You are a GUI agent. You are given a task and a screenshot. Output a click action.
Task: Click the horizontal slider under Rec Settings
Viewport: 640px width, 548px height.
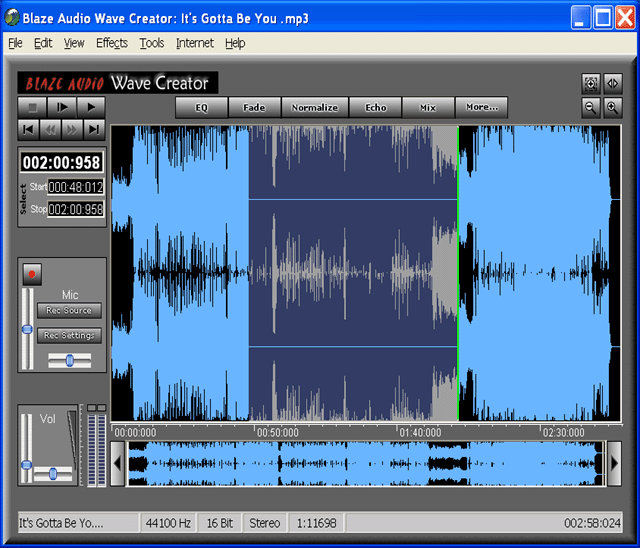(69, 361)
